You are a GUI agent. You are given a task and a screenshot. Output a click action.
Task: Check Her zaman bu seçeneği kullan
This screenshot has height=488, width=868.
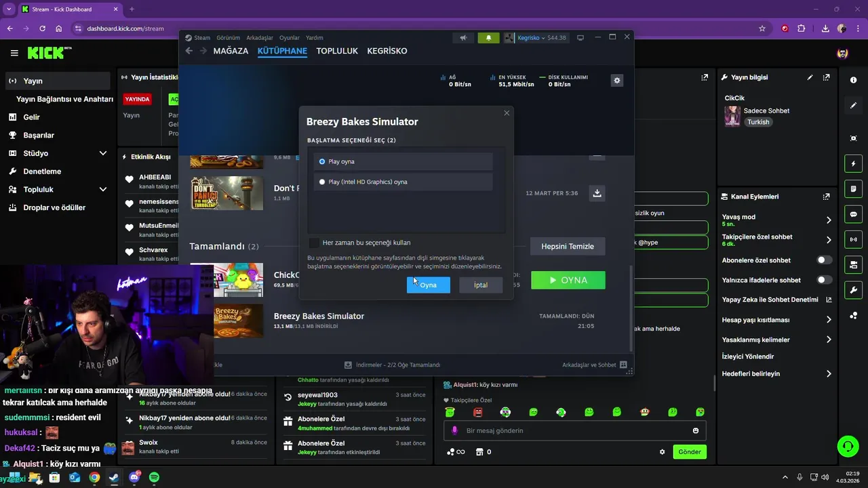[x=314, y=243]
